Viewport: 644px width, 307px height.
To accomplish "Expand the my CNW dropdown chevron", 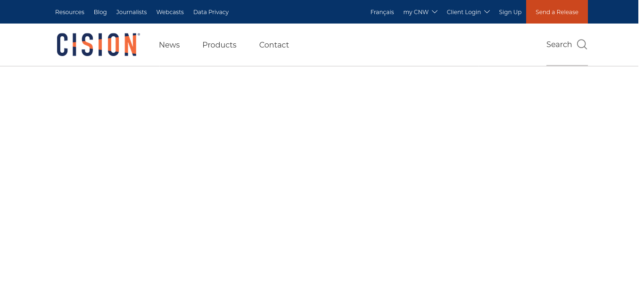I will [435, 12].
